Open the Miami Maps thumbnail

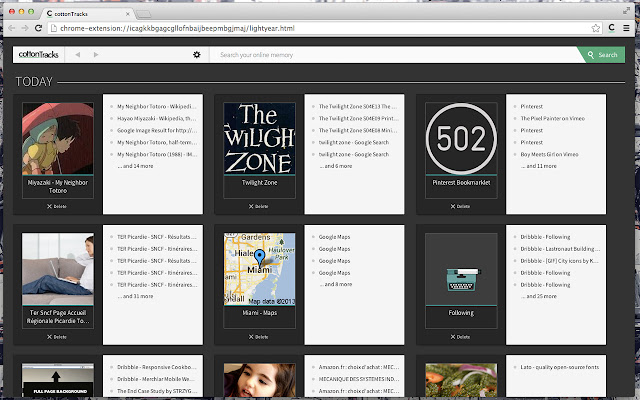coord(260,269)
